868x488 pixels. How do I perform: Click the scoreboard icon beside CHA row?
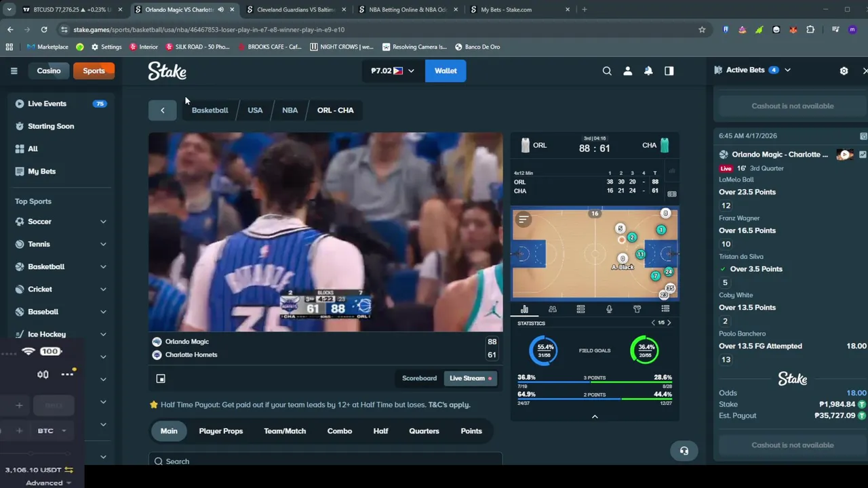point(671,194)
